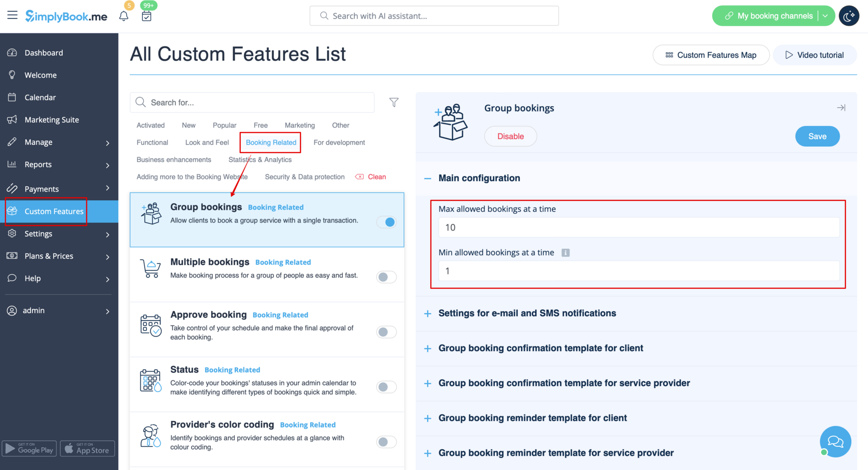Select the Marketing Suite megaphone icon
868x470 pixels.
pyautogui.click(x=12, y=119)
